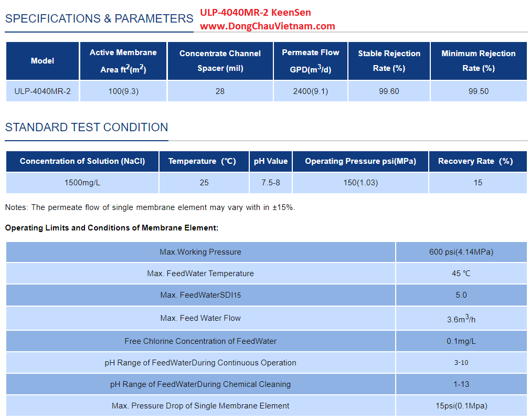Click the Concentration of Solution (NaCl) header
The height and width of the screenshot is (420, 530).
click(x=82, y=161)
